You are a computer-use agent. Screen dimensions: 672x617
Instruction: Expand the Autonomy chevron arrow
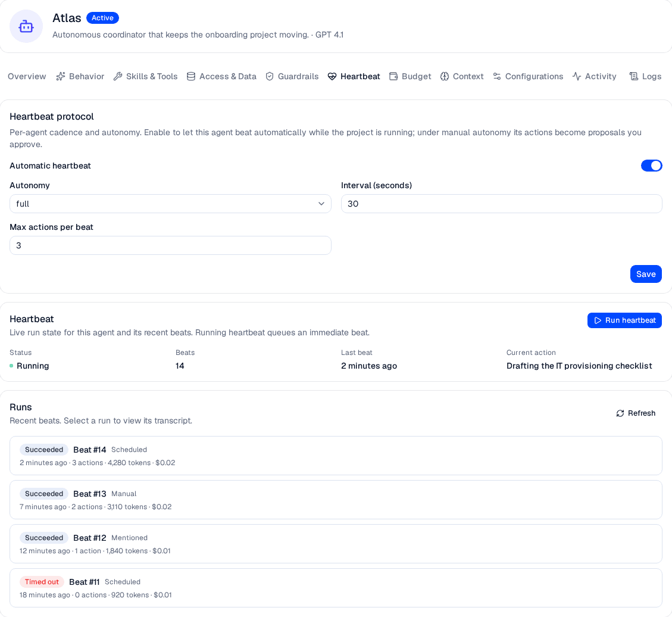(x=321, y=204)
